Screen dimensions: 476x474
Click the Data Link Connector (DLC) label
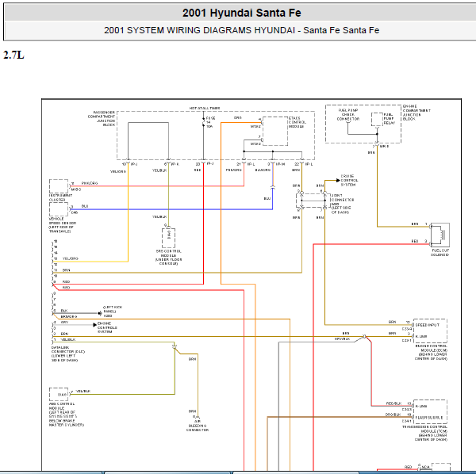[68, 354]
